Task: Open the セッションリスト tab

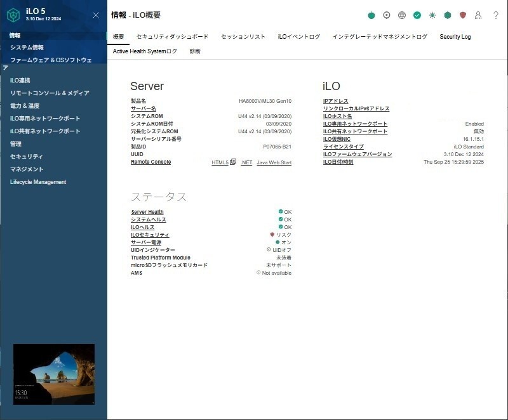Action: click(243, 37)
